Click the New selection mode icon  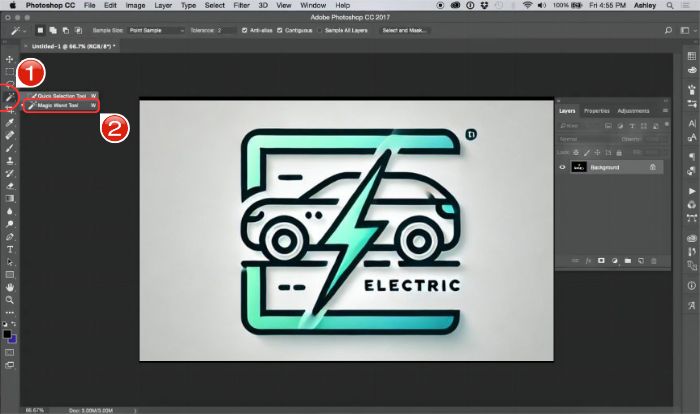tap(40, 30)
